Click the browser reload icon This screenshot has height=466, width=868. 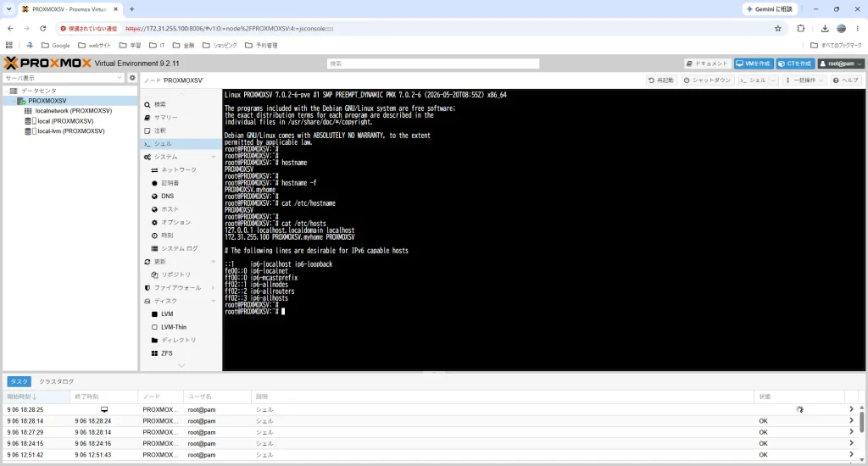42,28
